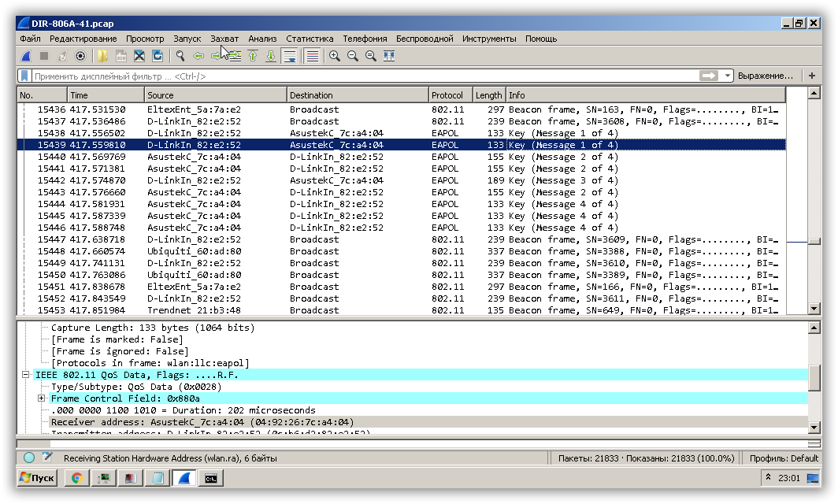Open the Статистика menu
838x504 pixels.
(x=310, y=38)
